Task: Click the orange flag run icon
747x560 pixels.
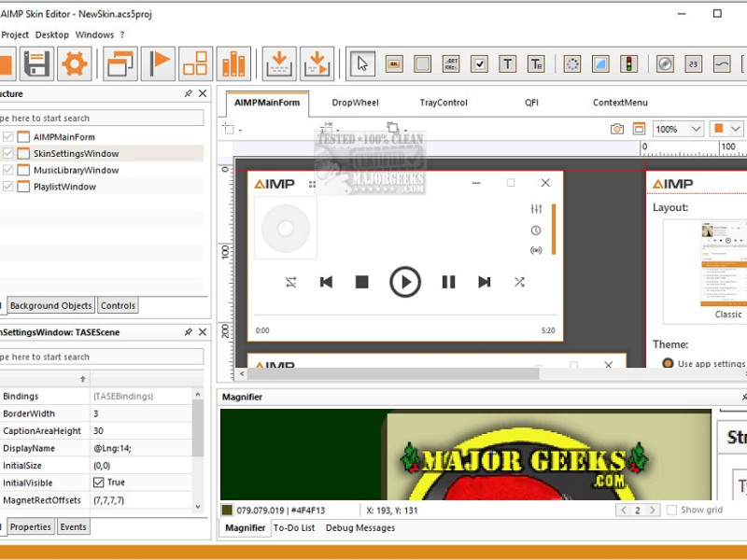Action: [x=158, y=63]
